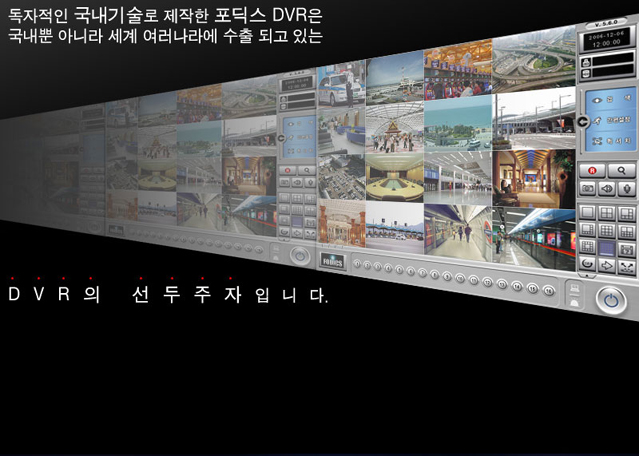This screenshot has height=456, width=639.
Task: Click the blue power button of main window
Action: (x=611, y=301)
